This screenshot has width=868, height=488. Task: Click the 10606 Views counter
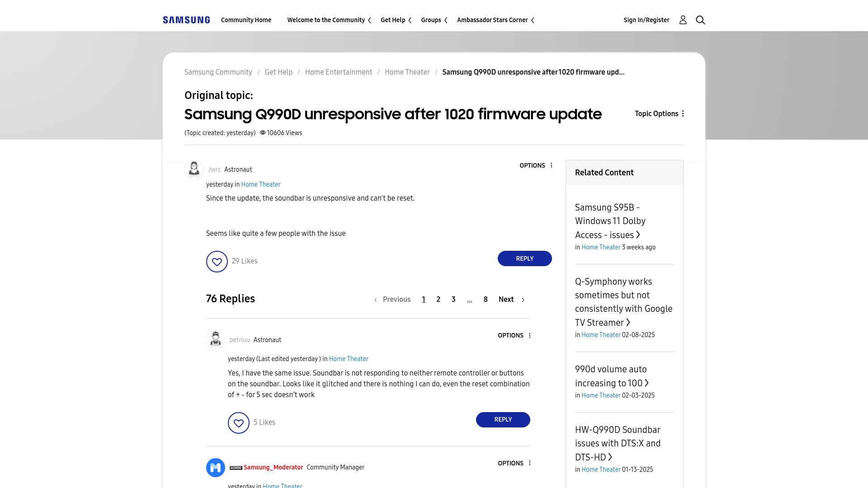tap(281, 133)
